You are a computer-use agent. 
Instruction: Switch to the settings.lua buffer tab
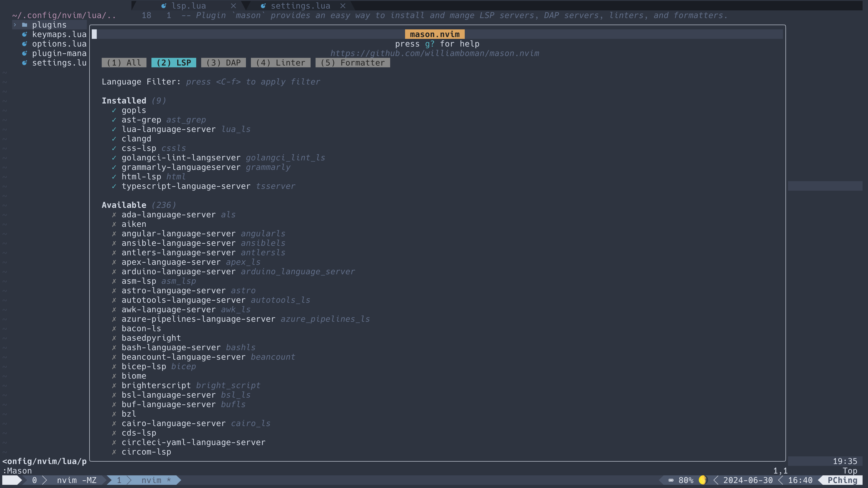301,6
